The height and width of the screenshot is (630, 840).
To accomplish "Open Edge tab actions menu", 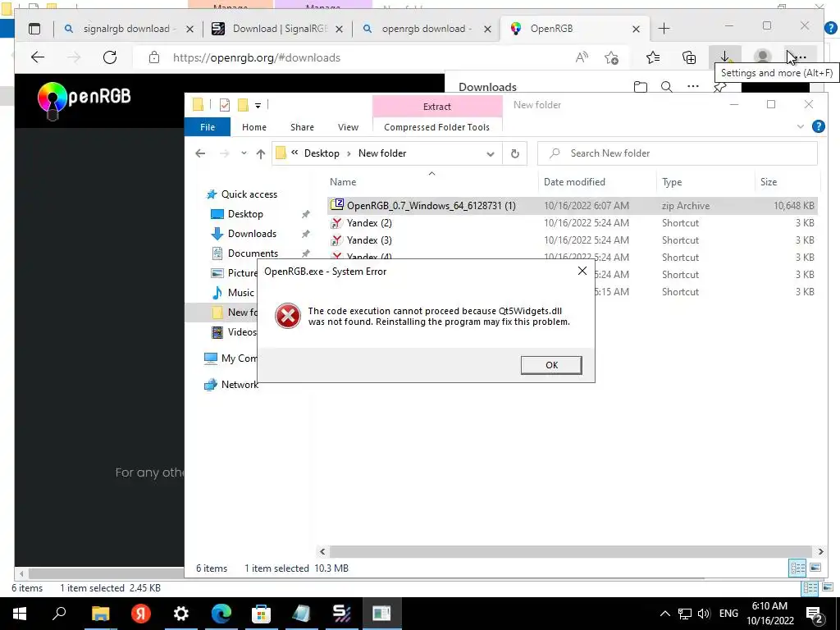I will (34, 29).
